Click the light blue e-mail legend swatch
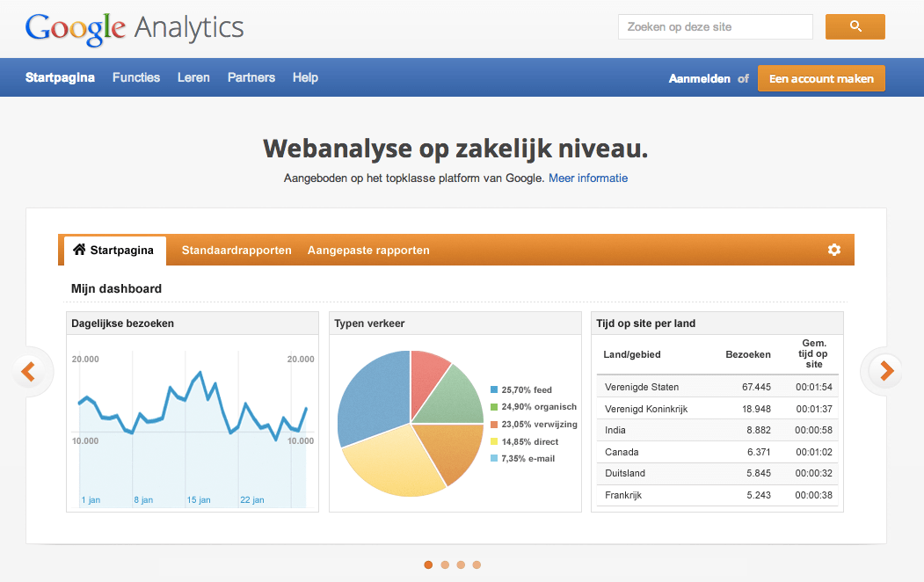 click(494, 458)
